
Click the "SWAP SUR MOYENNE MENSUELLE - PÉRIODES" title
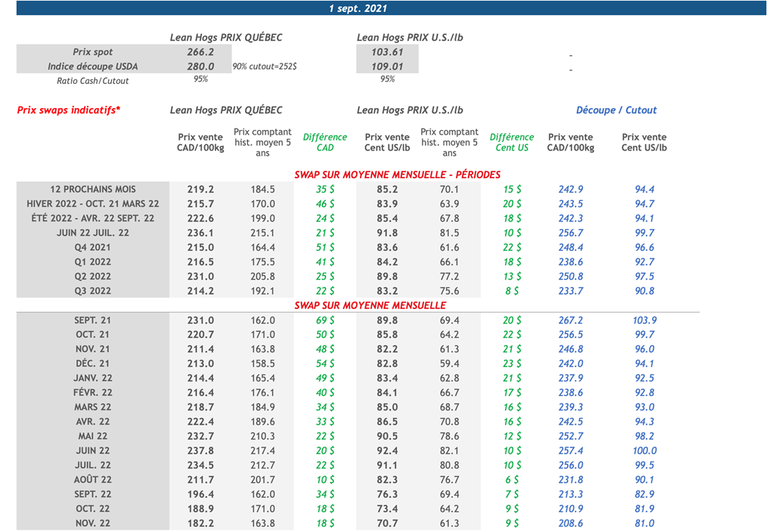(397, 175)
